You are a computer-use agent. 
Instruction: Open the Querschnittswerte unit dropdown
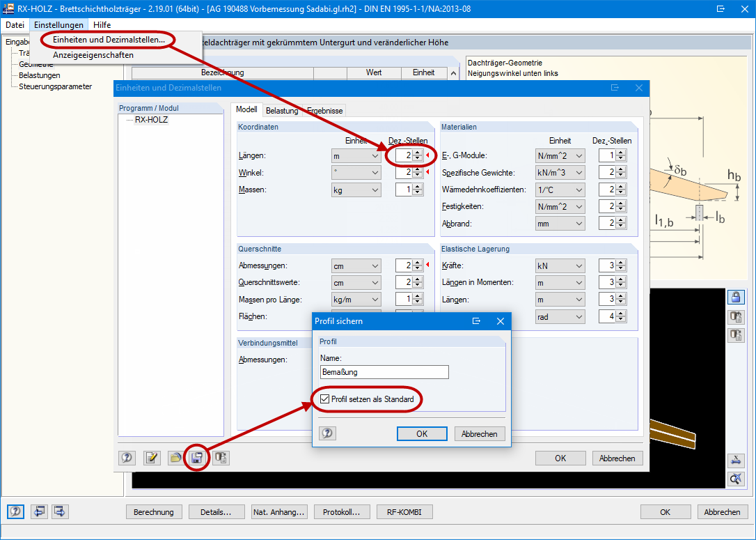(356, 283)
